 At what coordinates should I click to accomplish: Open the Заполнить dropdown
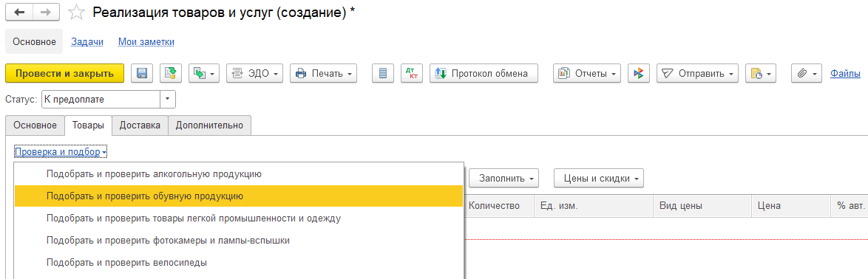coord(504,179)
